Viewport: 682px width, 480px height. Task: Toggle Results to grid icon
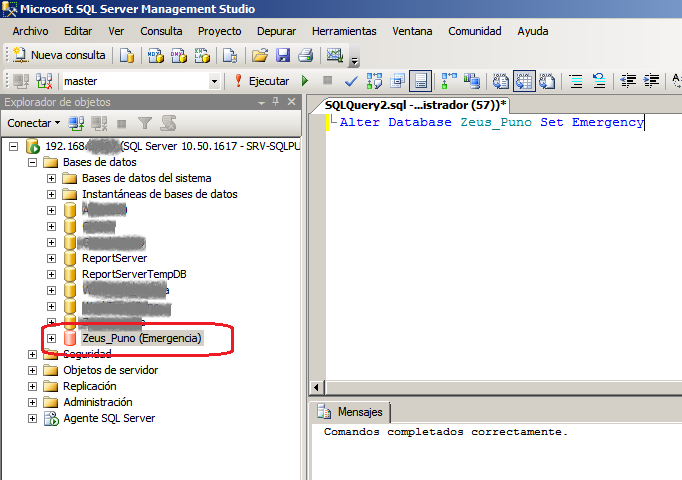coord(524,81)
